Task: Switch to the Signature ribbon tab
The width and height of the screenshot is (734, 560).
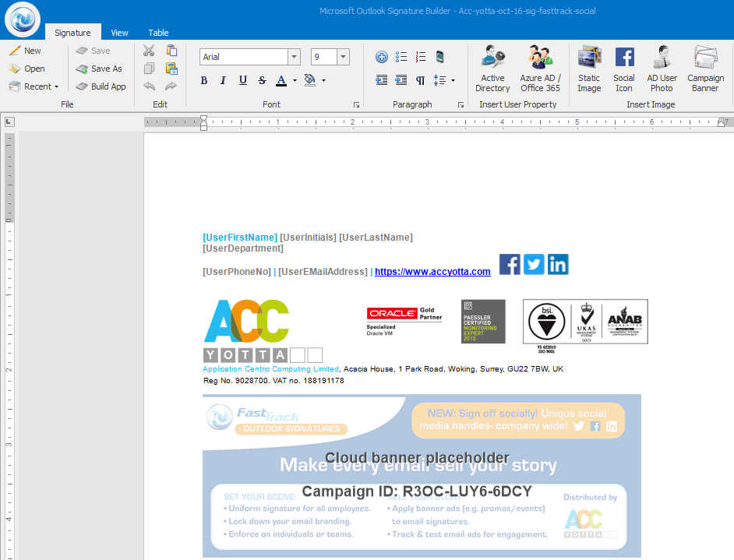Action: point(72,32)
